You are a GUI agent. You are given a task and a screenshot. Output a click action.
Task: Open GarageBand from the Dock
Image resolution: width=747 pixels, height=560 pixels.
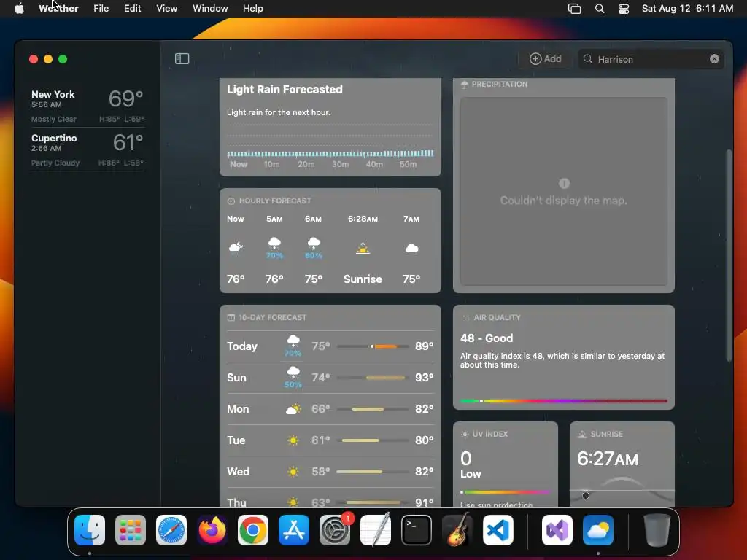coord(457,530)
